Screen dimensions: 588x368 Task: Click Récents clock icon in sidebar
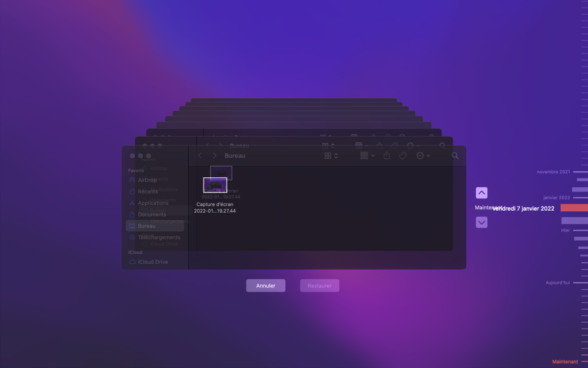[132, 191]
